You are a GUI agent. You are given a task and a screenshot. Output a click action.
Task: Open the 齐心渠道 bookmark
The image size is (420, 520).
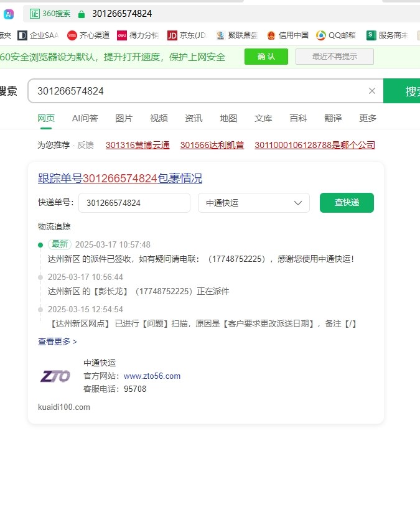tap(88, 35)
